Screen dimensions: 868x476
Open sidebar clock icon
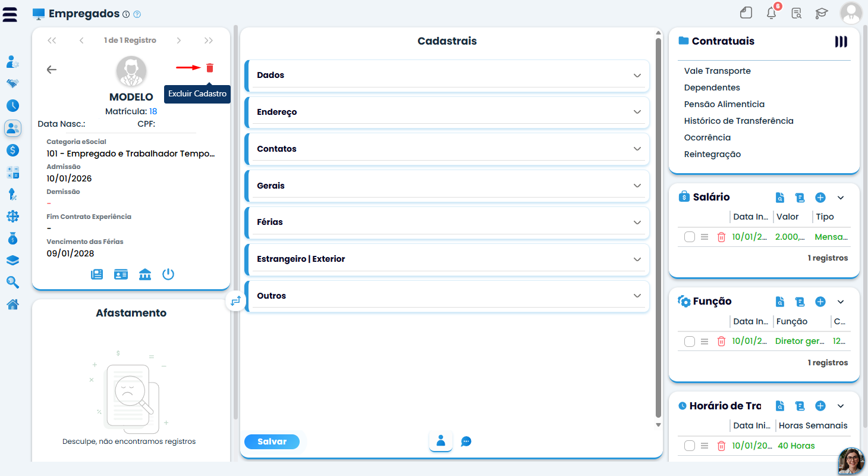click(12, 106)
